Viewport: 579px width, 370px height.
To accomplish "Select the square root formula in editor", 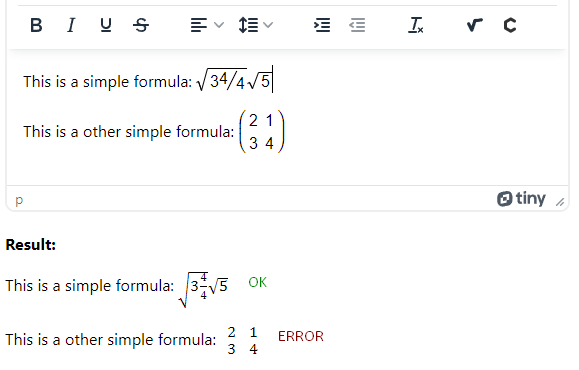I will coord(234,80).
